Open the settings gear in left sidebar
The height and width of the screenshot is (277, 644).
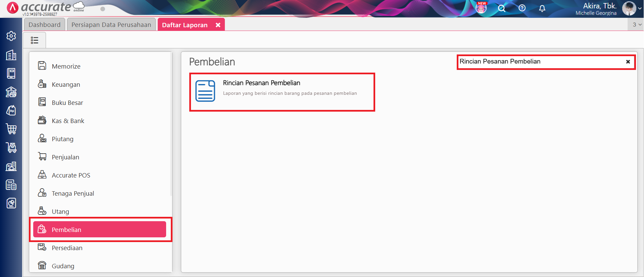point(11,36)
